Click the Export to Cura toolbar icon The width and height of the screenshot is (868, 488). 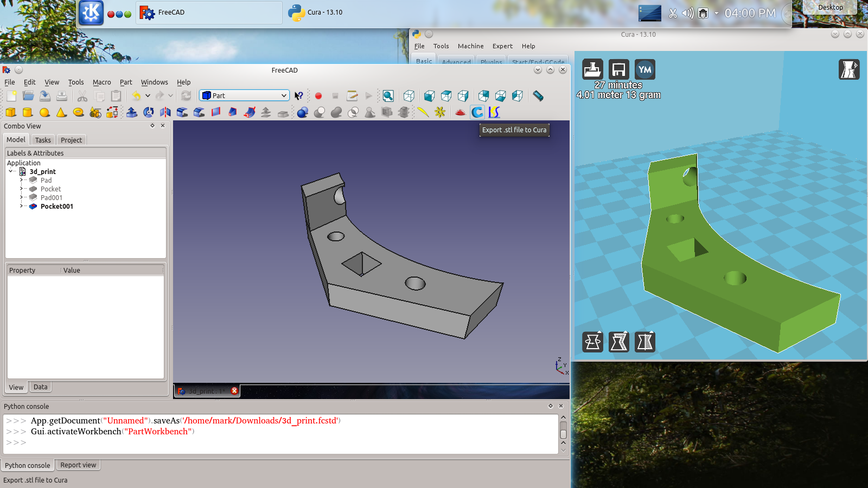pyautogui.click(x=477, y=112)
